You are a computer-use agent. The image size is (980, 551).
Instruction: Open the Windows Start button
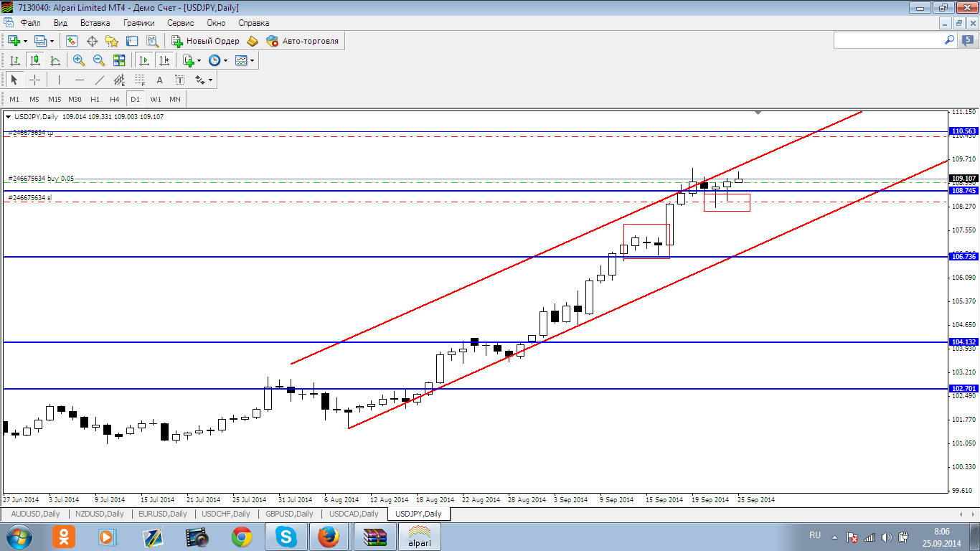pyautogui.click(x=19, y=536)
